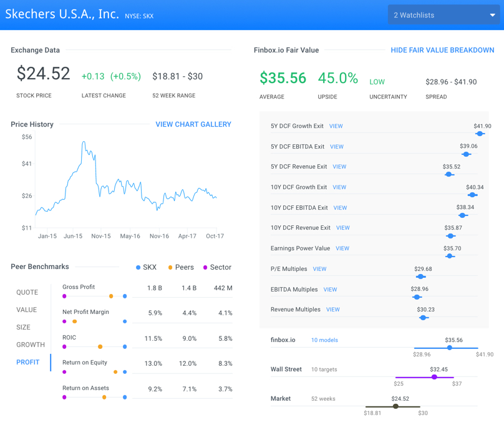Click the 10Y DCF Revenue Exit $35.87 marker
This screenshot has width=504, height=422.
point(450,236)
